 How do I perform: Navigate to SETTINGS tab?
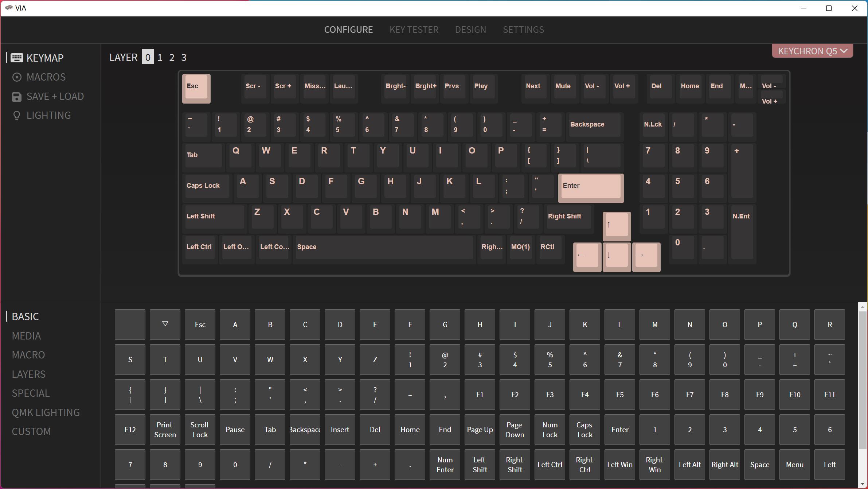click(523, 29)
